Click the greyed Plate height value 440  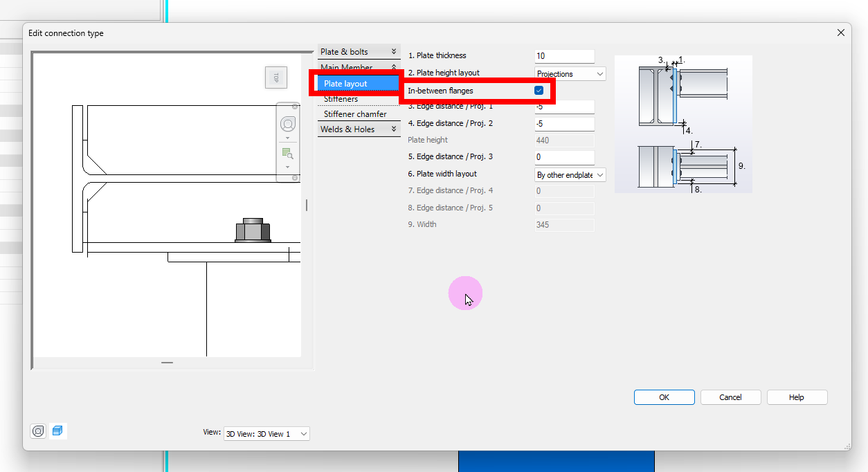coord(564,140)
